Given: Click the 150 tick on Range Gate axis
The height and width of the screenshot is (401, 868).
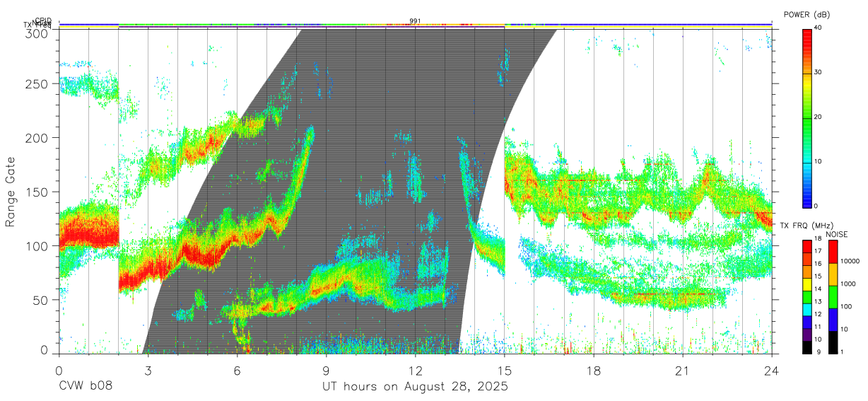Looking at the screenshot, I should click(37, 192).
